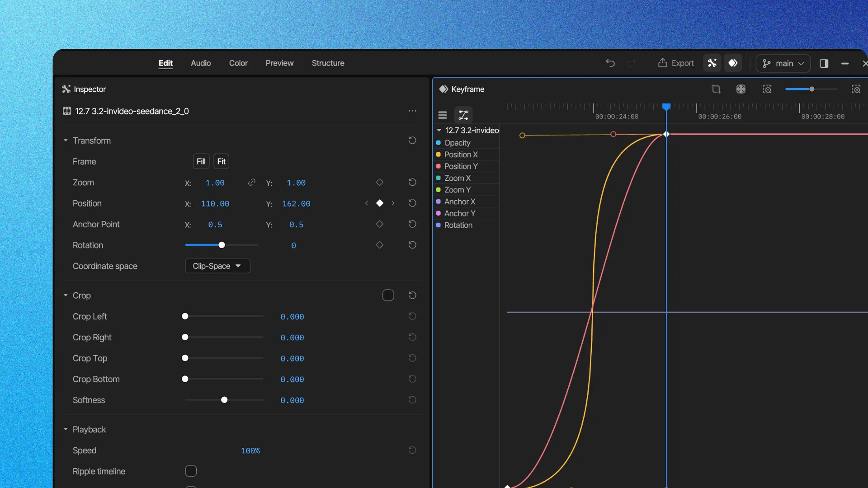The width and height of the screenshot is (868, 488).
Task: Reset the Rotation value
Action: pos(412,245)
